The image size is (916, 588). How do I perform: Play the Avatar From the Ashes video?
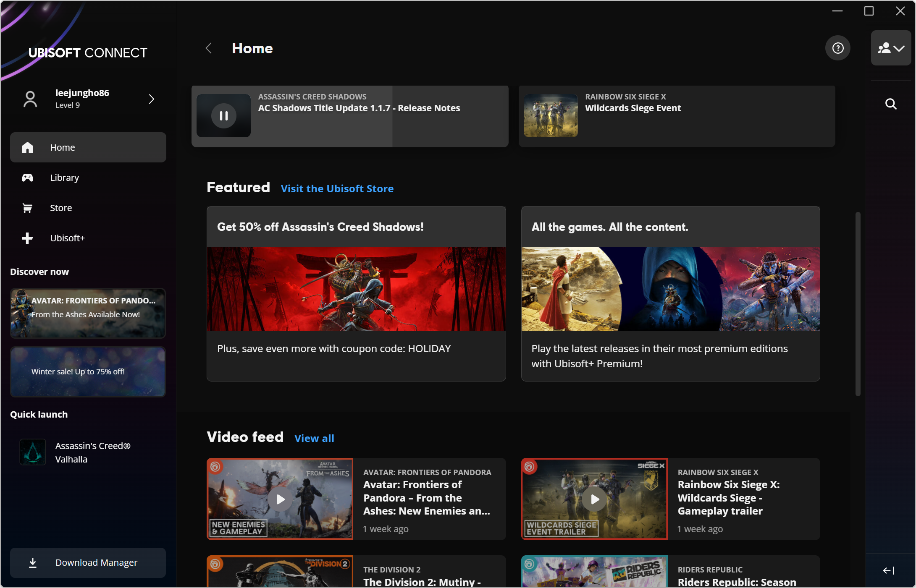280,499
